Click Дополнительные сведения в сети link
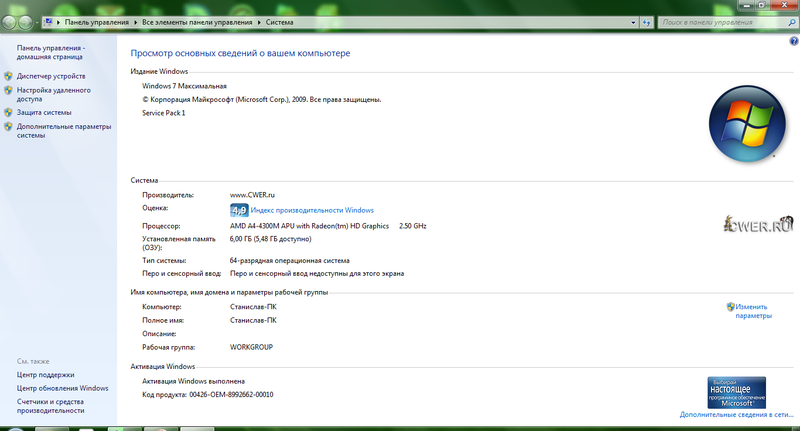The image size is (800, 431). click(736, 414)
